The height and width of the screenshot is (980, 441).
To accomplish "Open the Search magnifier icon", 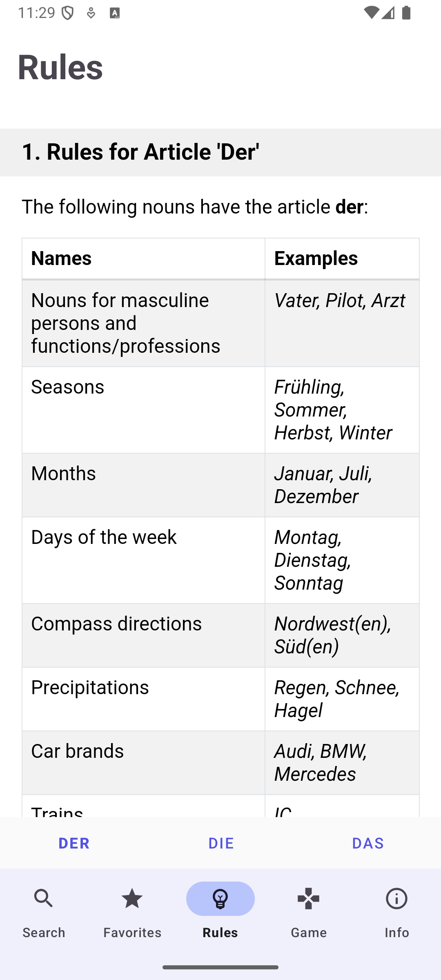I will click(44, 899).
